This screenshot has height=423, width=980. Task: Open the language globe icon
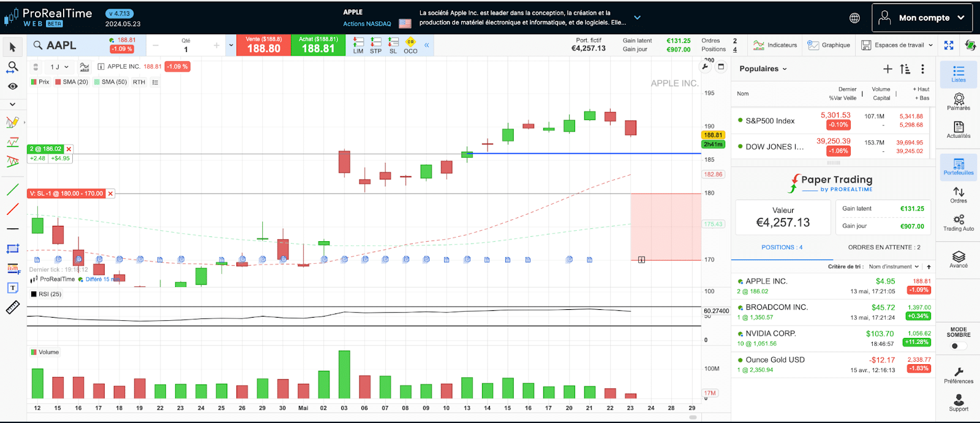pos(854,18)
